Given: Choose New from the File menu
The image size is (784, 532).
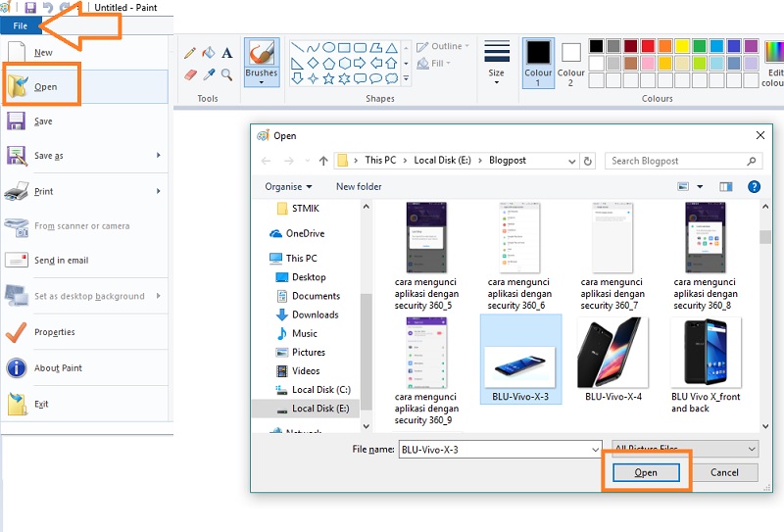Looking at the screenshot, I should point(85,53).
